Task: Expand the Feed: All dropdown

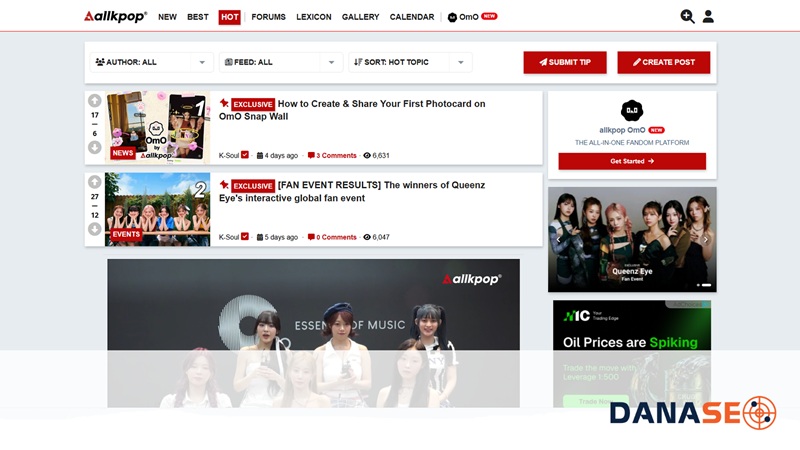Action: click(281, 62)
